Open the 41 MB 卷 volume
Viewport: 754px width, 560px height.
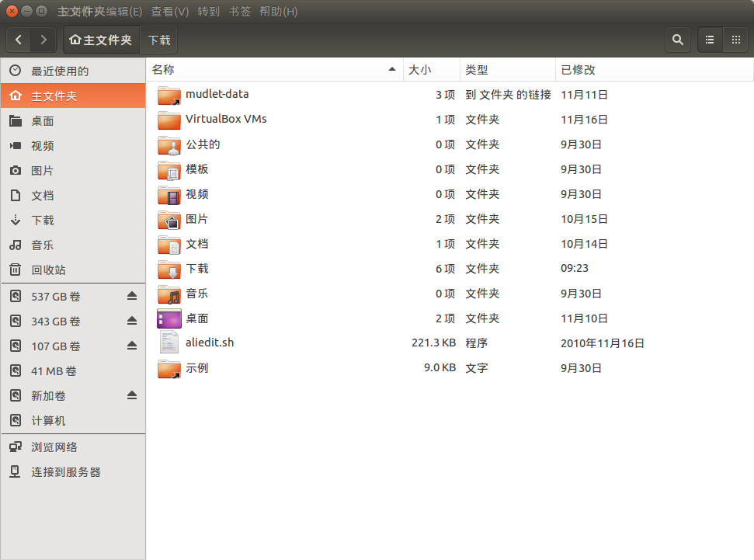tap(73, 371)
